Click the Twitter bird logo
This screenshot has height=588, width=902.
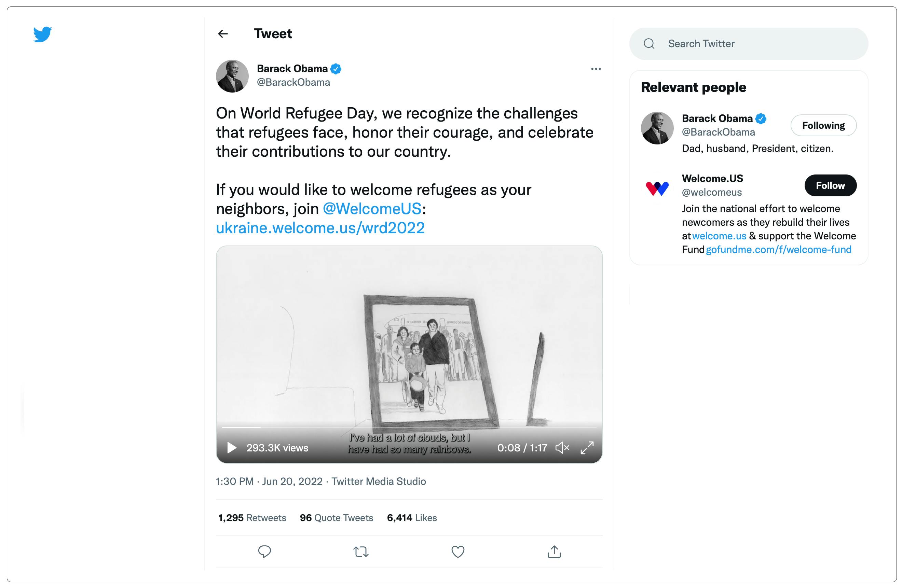click(x=42, y=34)
